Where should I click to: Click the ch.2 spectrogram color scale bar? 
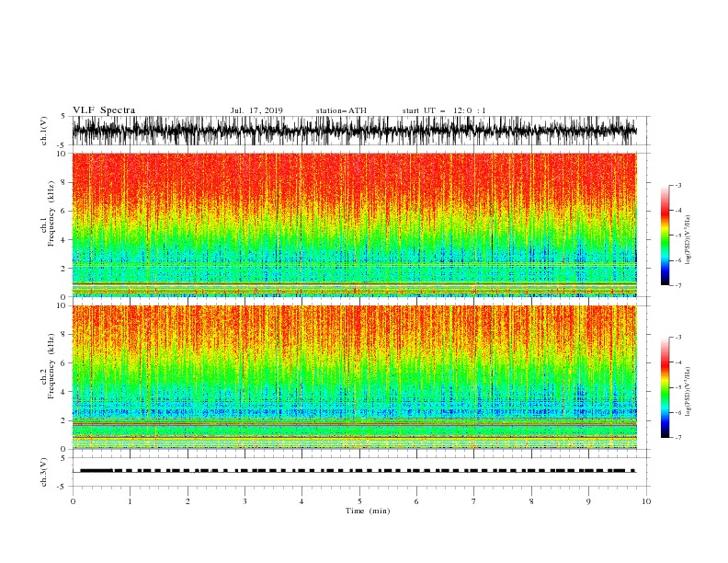pos(665,387)
